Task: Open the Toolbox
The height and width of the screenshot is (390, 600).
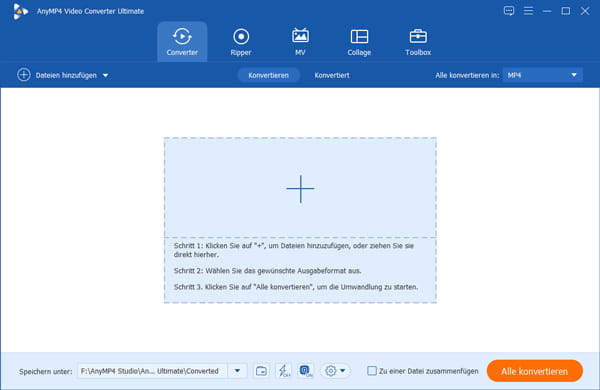Action: [418, 42]
